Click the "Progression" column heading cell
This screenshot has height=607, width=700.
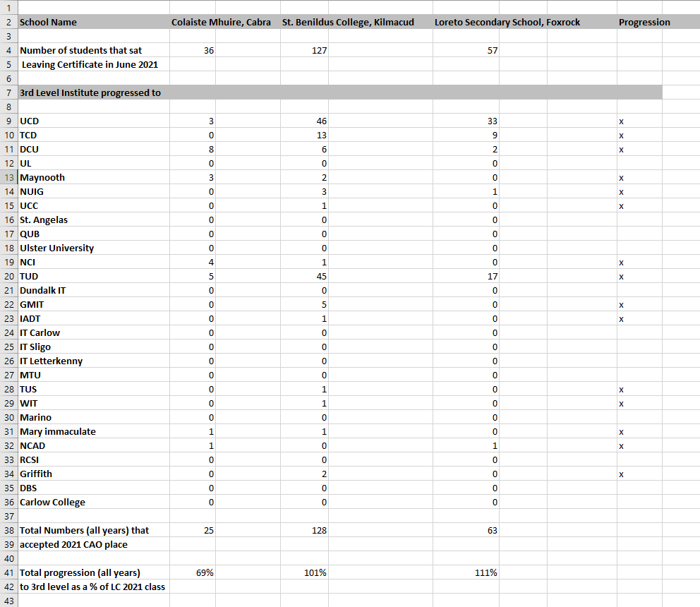pyautogui.click(x=644, y=22)
